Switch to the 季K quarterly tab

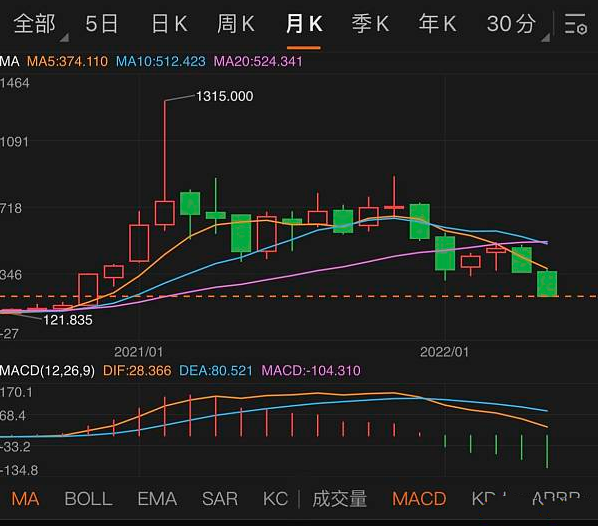coord(370,24)
